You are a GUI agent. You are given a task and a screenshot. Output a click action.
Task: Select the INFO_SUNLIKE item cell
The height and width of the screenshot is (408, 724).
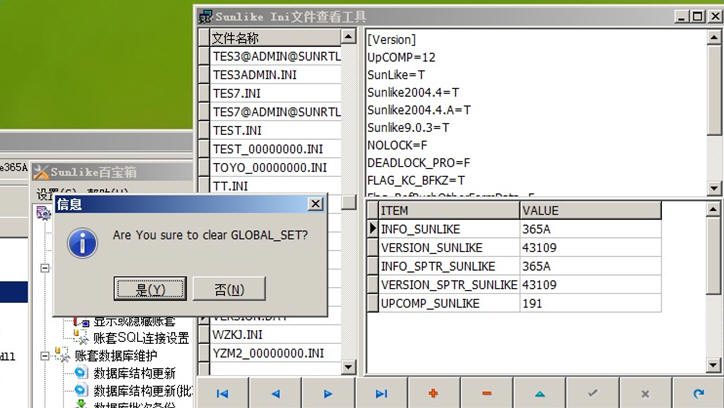click(449, 229)
